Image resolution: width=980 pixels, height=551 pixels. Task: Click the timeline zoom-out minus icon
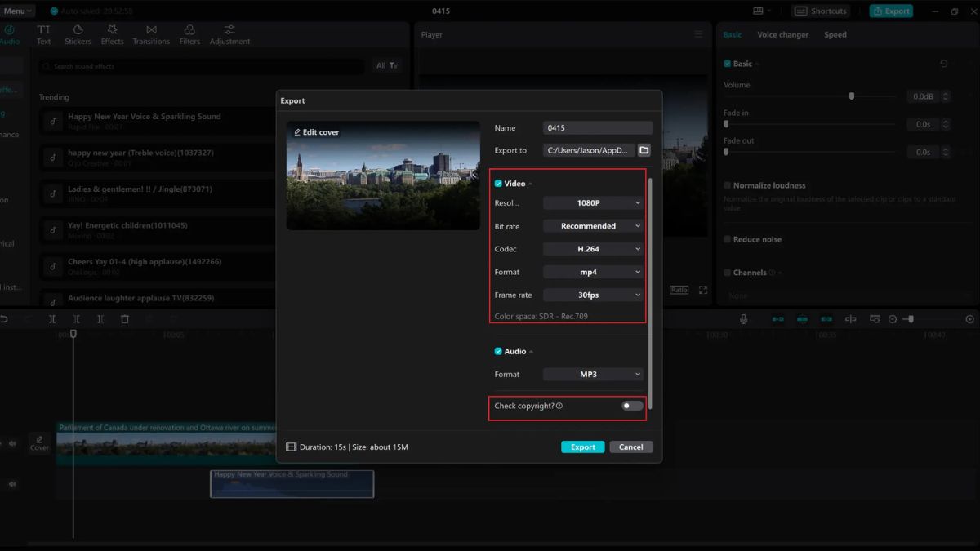tap(893, 319)
